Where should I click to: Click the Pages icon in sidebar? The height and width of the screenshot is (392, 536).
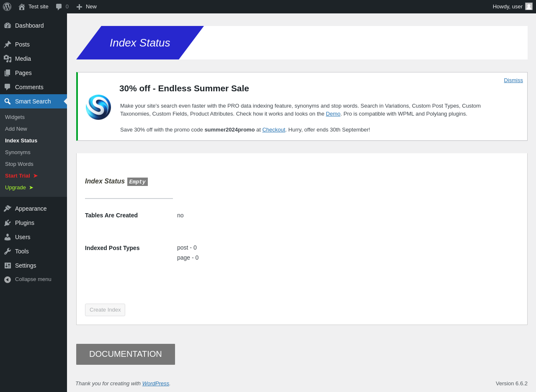pos(8,73)
